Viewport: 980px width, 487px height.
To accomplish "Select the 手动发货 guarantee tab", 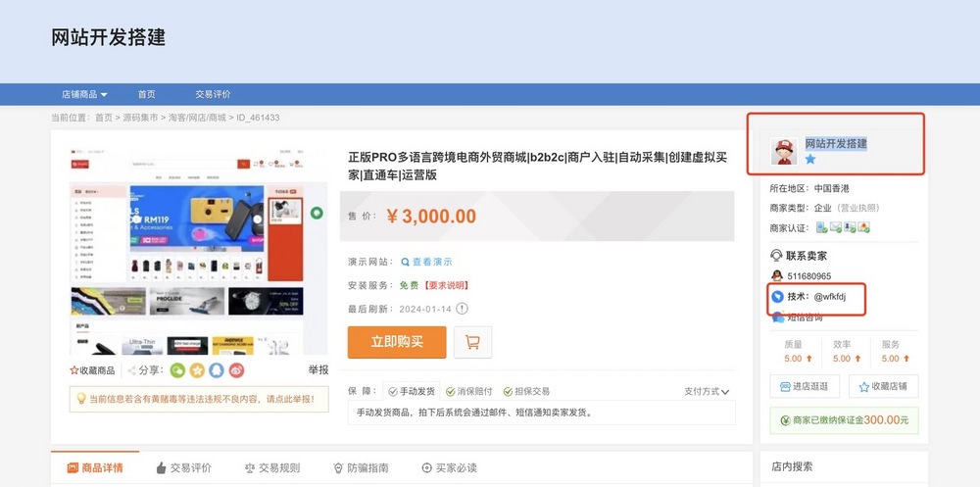I will coord(412,391).
